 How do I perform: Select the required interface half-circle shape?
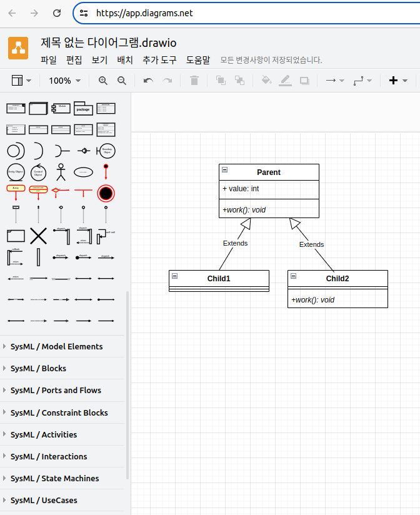coord(38,151)
